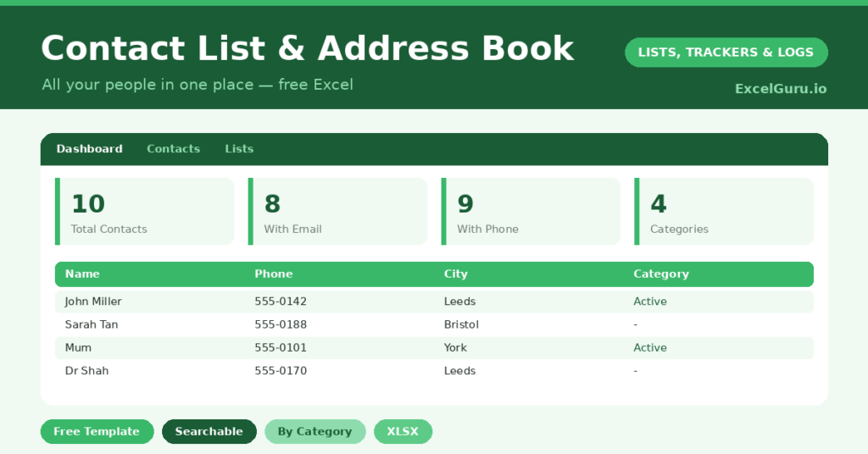868x454 pixels.
Task: Click phone number 555-0101
Action: tap(281, 348)
